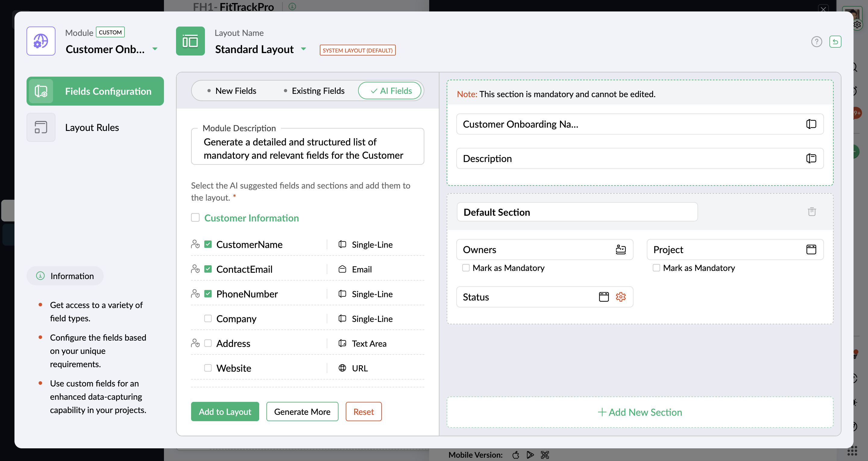This screenshot has height=461, width=868.
Task: Click the Customer Onboarding module icon
Action: point(41,41)
